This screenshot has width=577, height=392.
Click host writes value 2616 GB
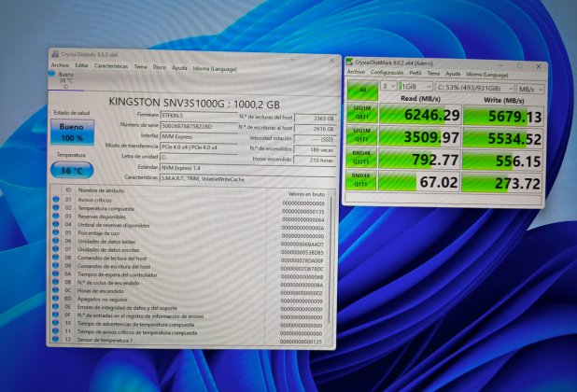pos(316,129)
